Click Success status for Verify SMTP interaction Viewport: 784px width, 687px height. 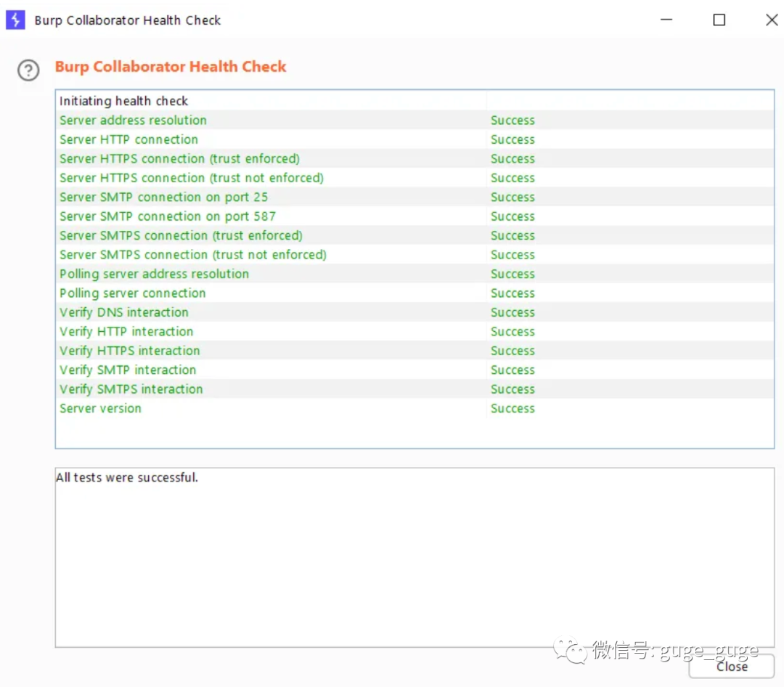coord(513,370)
